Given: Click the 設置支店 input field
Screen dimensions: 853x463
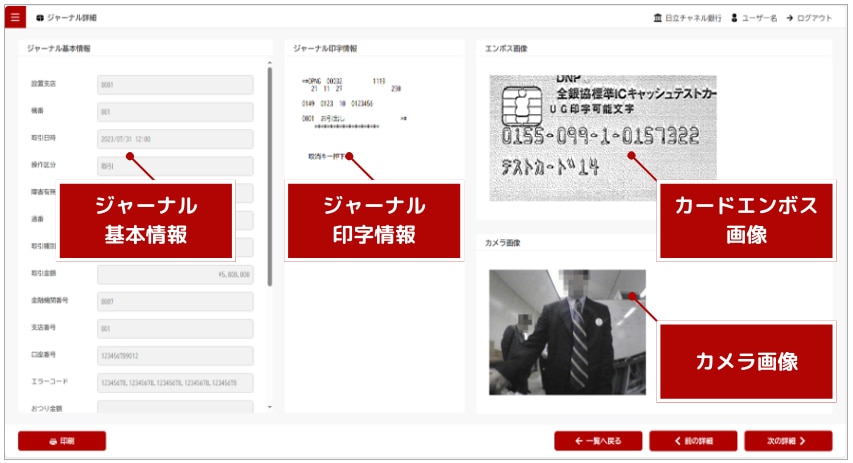Looking at the screenshot, I should point(175,85).
